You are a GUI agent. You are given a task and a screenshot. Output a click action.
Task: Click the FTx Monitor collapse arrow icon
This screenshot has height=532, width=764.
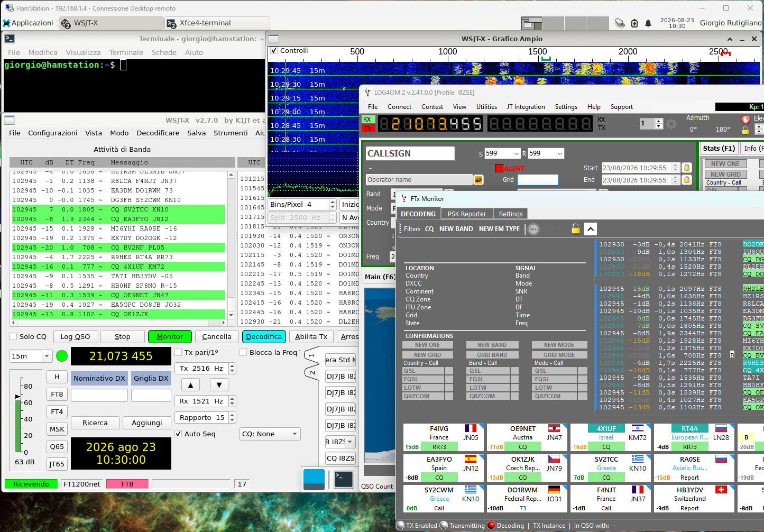591,228
